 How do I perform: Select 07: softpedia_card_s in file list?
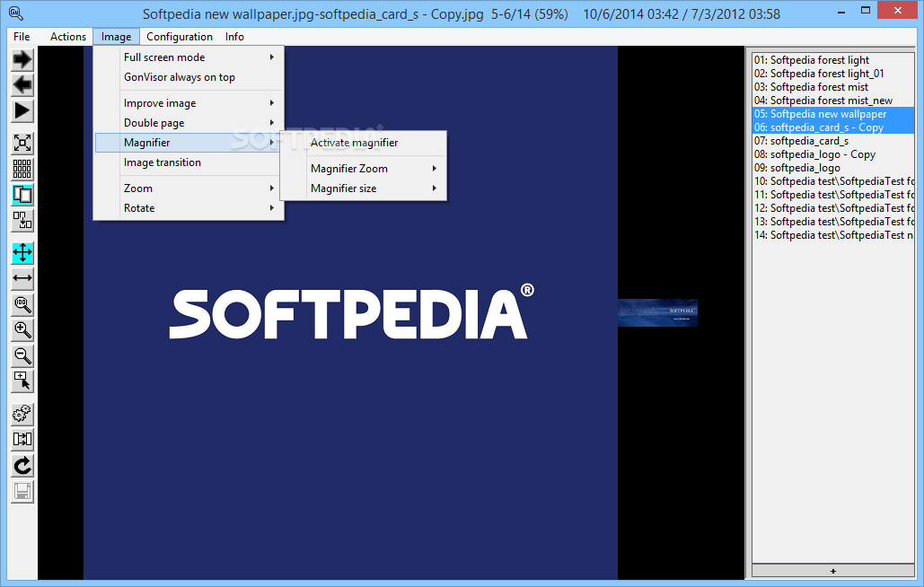click(x=833, y=141)
